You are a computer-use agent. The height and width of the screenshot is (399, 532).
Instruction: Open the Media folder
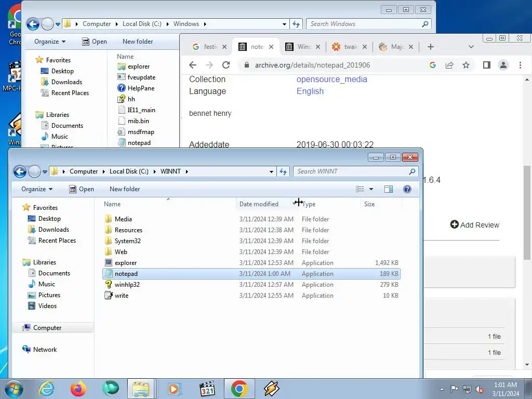251,219
